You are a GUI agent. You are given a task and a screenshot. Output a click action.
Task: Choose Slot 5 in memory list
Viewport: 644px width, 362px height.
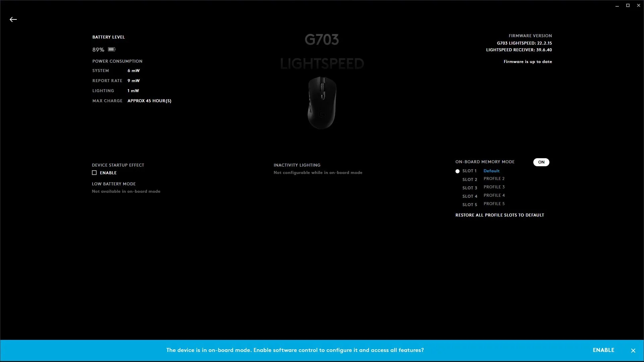470,205
